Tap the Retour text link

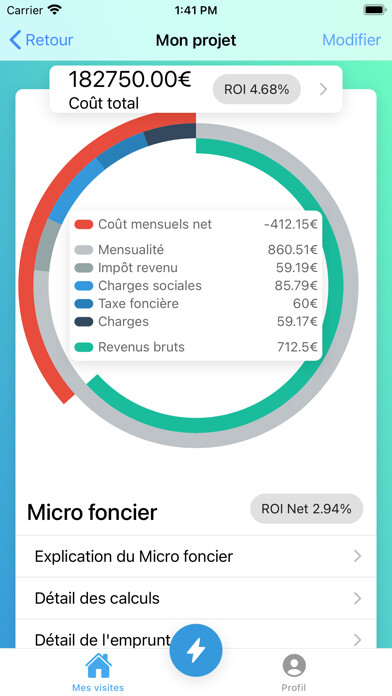coord(49,40)
